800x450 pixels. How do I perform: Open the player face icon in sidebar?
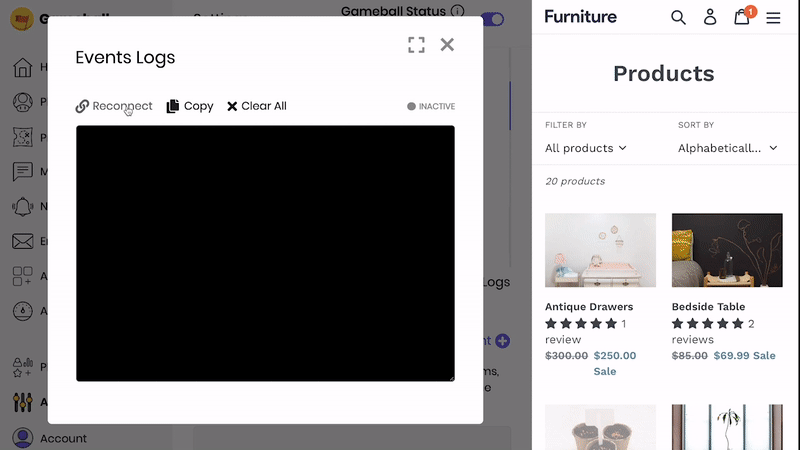coord(22,102)
